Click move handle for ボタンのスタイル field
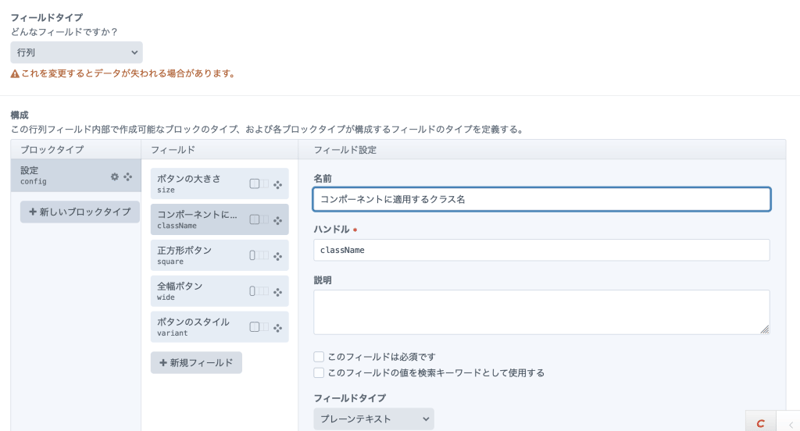 (x=278, y=327)
